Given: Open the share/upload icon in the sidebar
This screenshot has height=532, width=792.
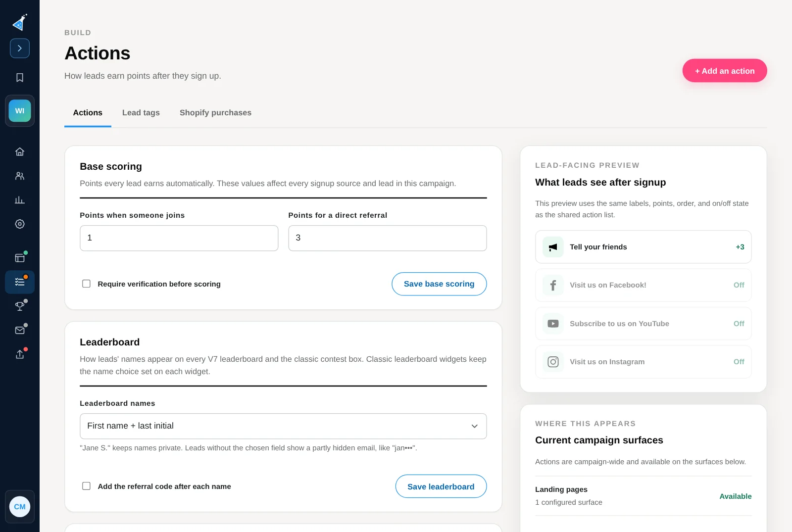Looking at the screenshot, I should point(20,354).
